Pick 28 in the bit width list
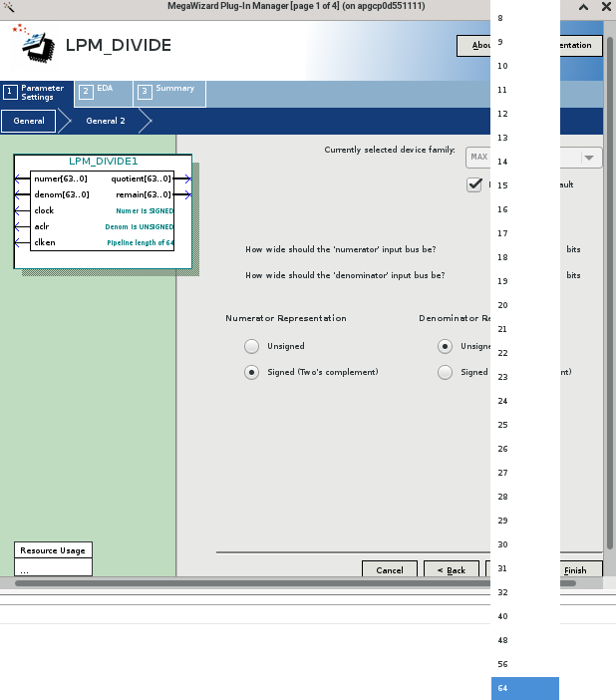Viewport: 616px width, 700px height. click(525, 497)
